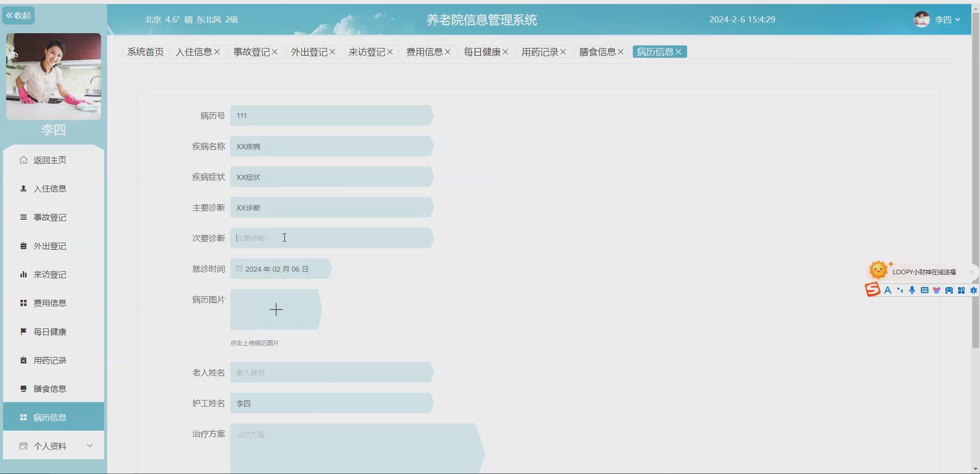Open the Sogou toolbox grid icon
The image size is (980, 474).
click(962, 290)
